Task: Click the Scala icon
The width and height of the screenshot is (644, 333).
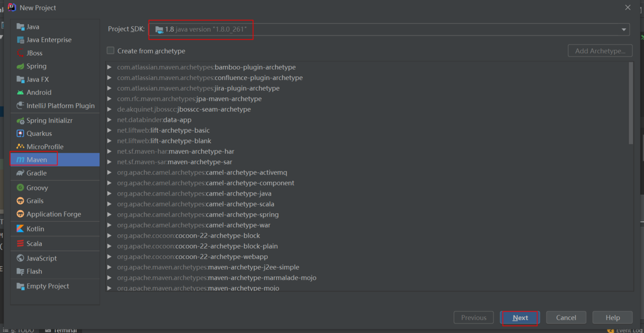Action: coord(20,243)
